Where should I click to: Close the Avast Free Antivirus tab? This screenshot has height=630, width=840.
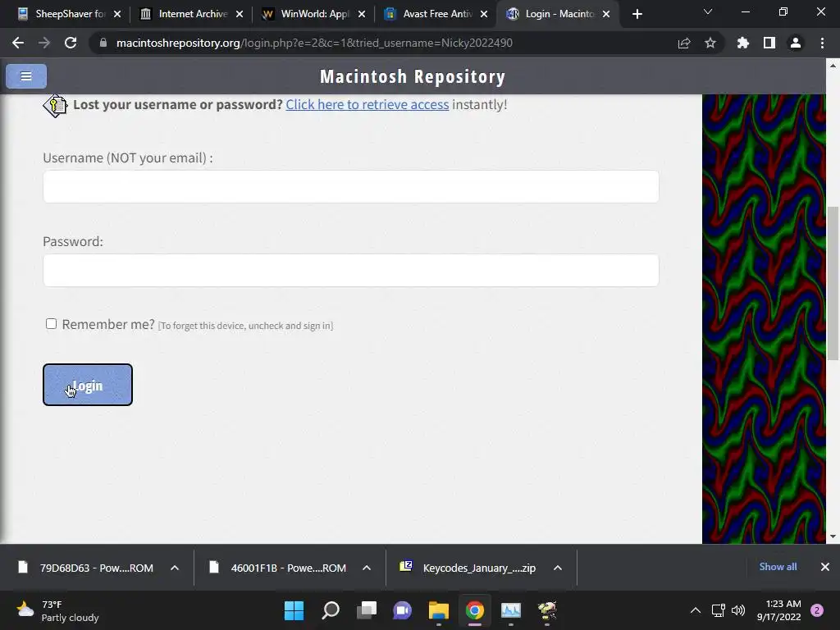pos(484,14)
